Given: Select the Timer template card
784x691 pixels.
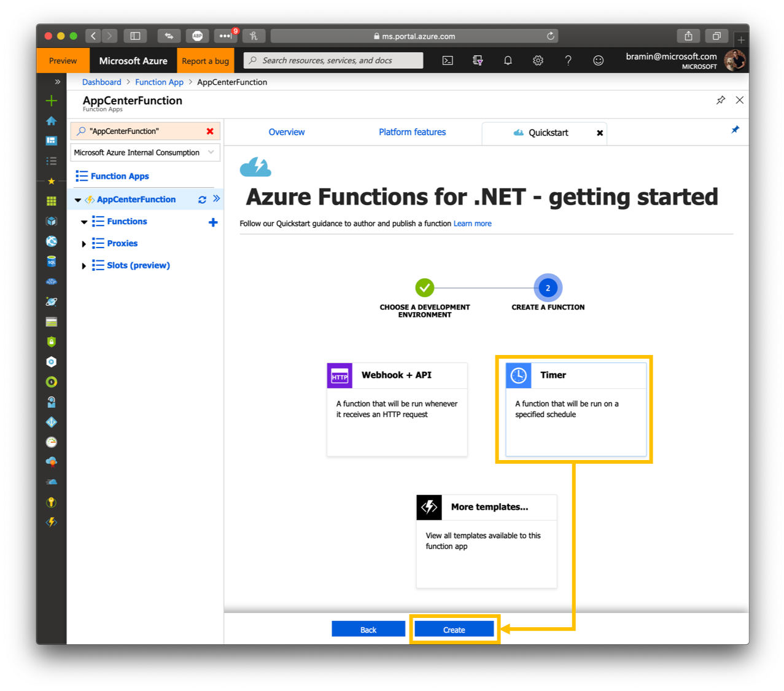Looking at the screenshot, I should (x=576, y=409).
